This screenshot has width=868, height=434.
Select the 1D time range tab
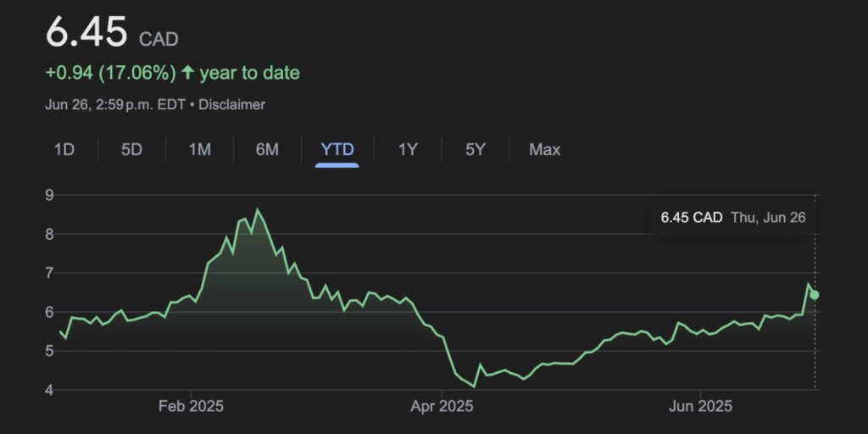[64, 150]
